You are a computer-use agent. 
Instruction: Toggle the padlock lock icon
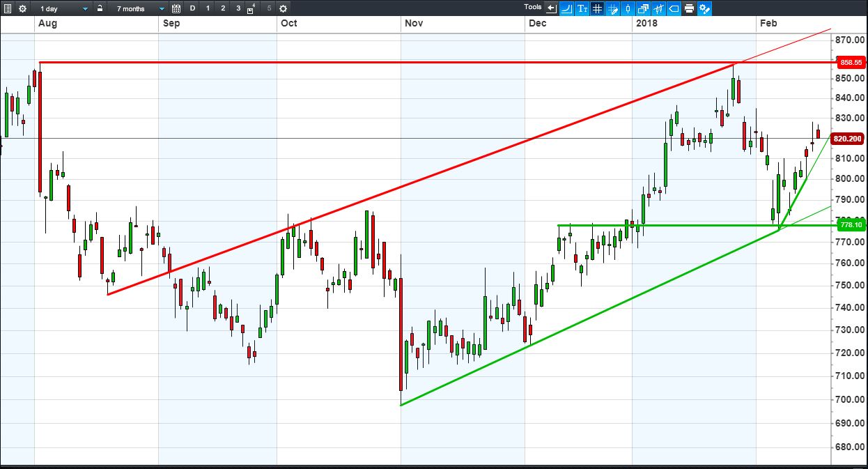point(101,8)
